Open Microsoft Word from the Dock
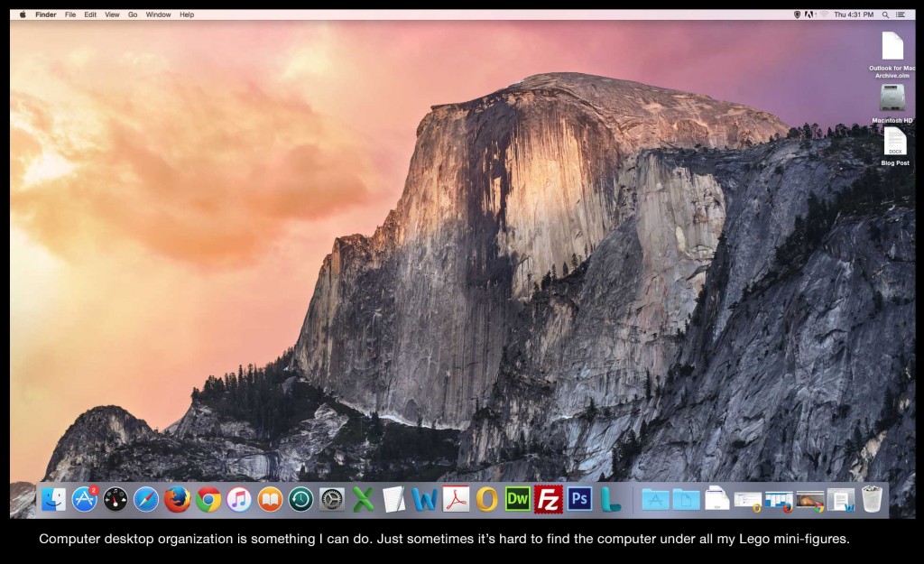The image size is (924, 564). [422, 497]
